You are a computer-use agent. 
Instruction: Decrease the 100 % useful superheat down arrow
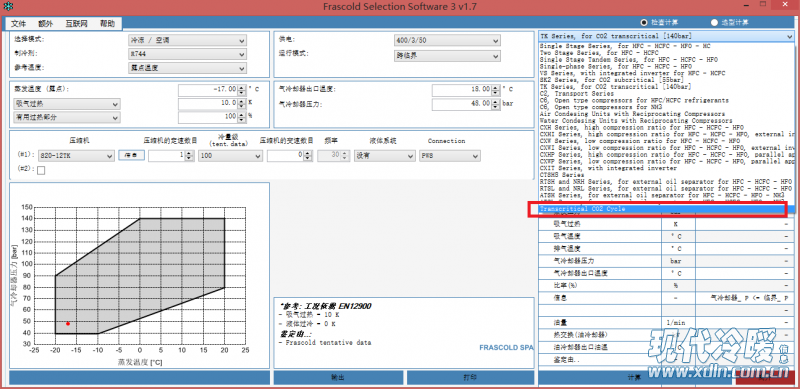pos(242,120)
